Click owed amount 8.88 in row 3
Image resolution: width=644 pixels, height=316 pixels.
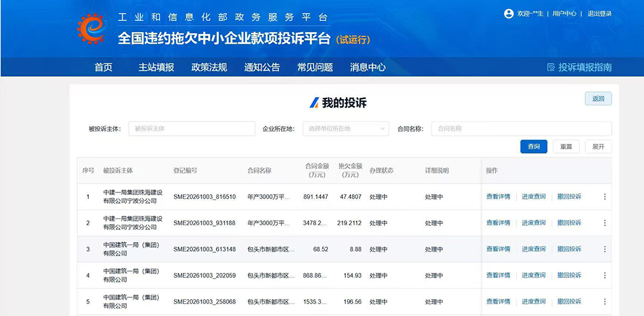click(355, 249)
